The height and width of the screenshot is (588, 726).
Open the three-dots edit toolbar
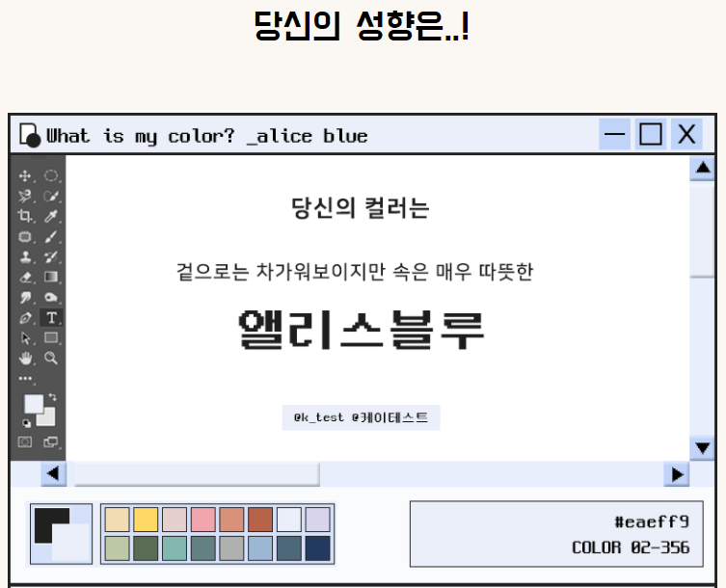click(25, 378)
